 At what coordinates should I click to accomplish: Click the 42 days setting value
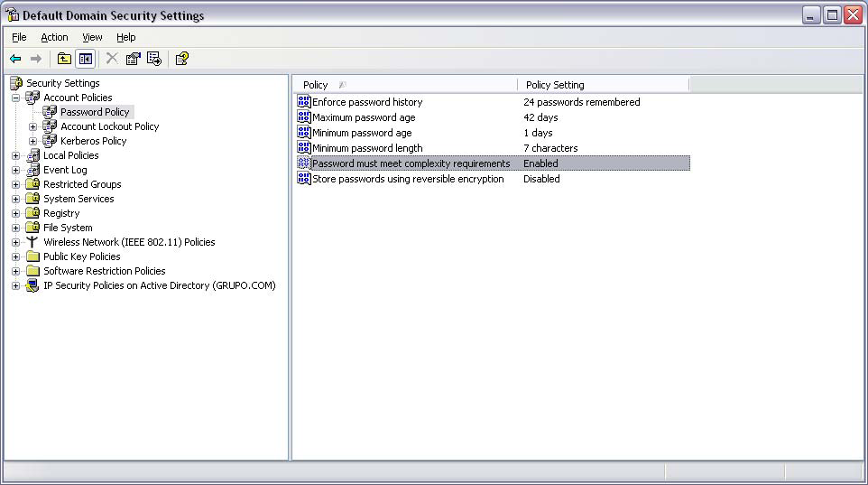(540, 117)
